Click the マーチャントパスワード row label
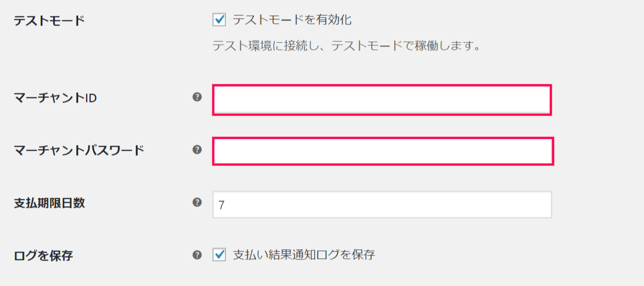The height and width of the screenshot is (286, 644). pos(79,150)
